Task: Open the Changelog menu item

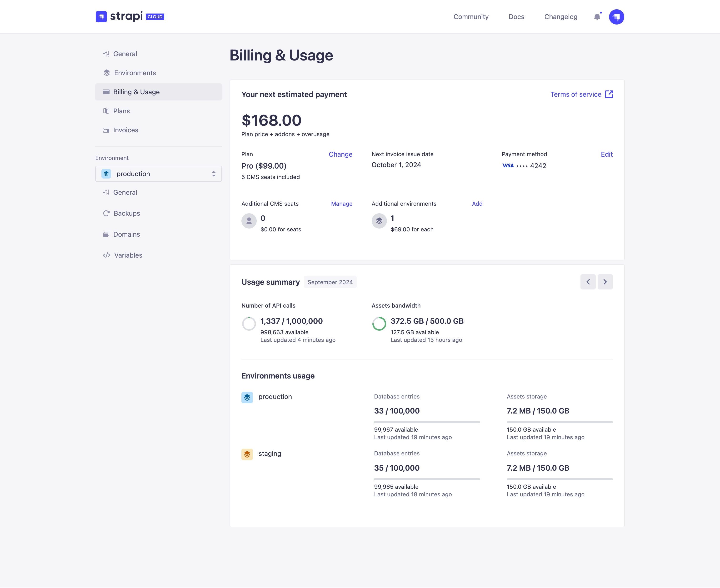Action: (x=561, y=17)
